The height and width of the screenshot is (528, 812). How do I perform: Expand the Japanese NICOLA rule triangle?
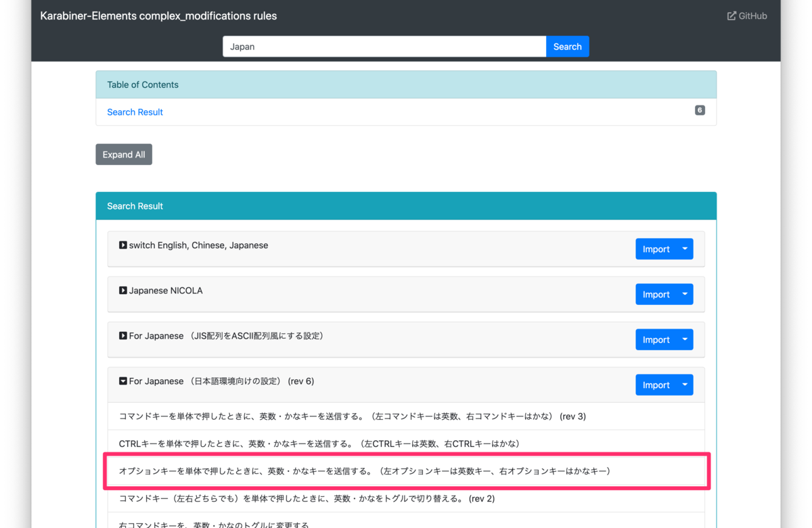pos(123,291)
